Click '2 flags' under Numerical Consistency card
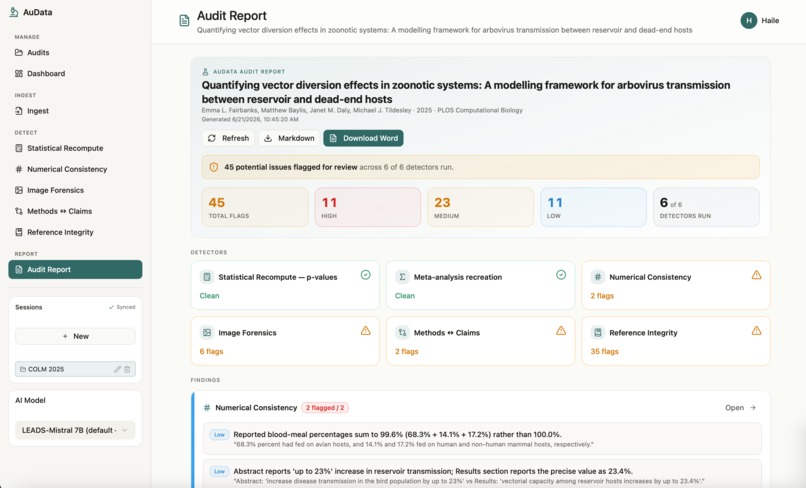 [602, 296]
